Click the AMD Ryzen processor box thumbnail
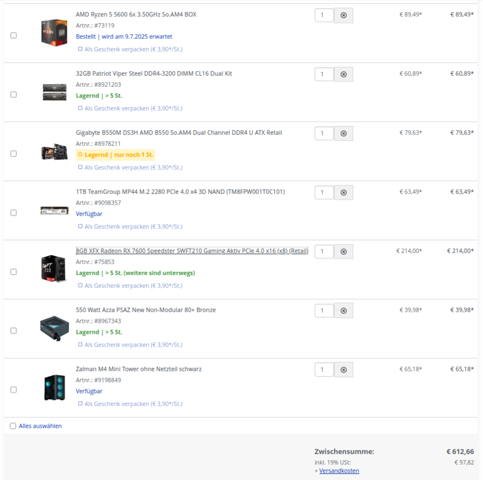Image resolution: width=483 pixels, height=480 pixels. (x=54, y=32)
